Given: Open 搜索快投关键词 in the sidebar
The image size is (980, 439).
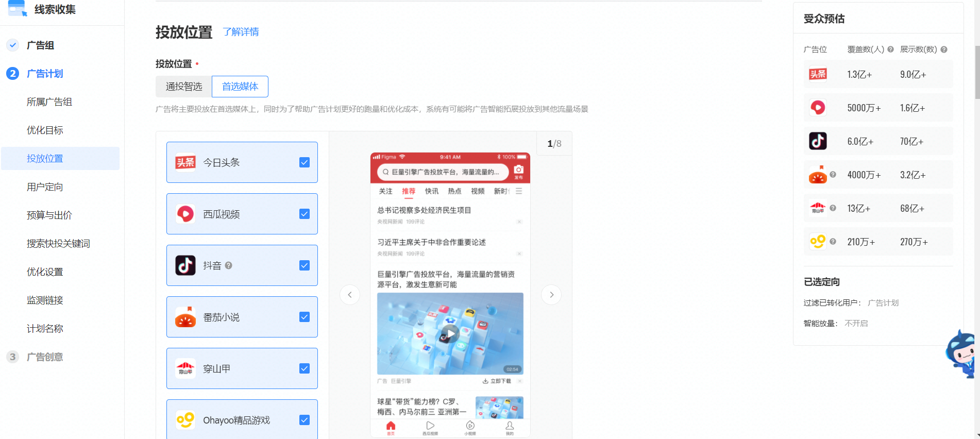Looking at the screenshot, I should coord(58,244).
